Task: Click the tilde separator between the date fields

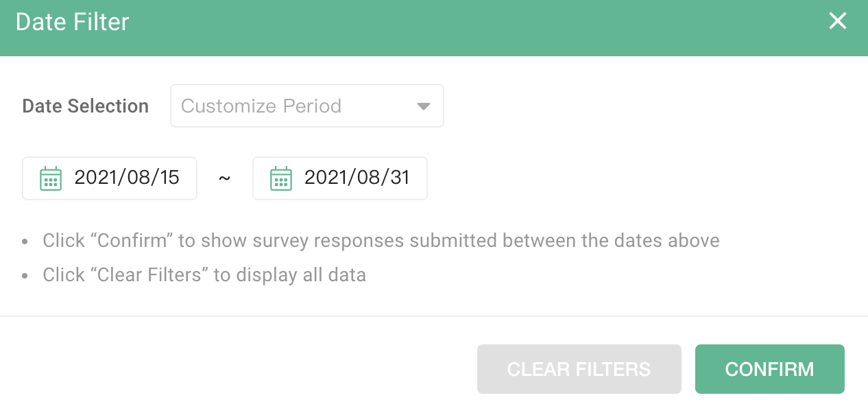Action: pos(224,178)
